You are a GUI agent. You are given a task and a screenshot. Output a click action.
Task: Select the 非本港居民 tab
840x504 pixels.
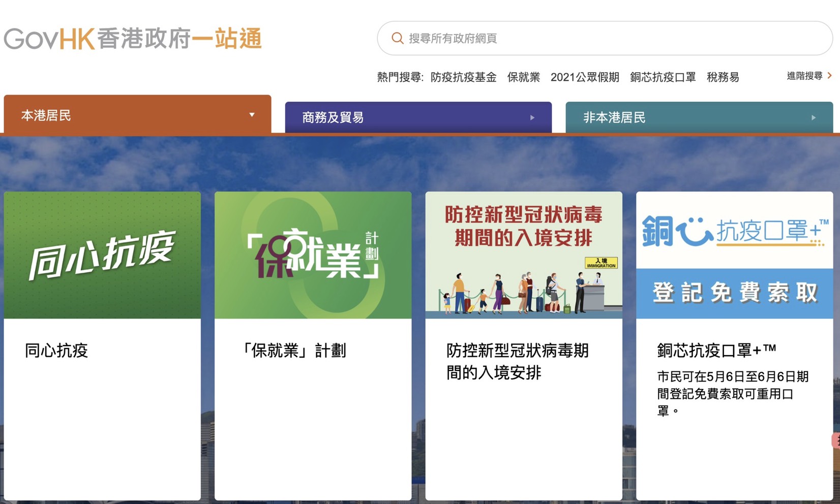pos(699,117)
